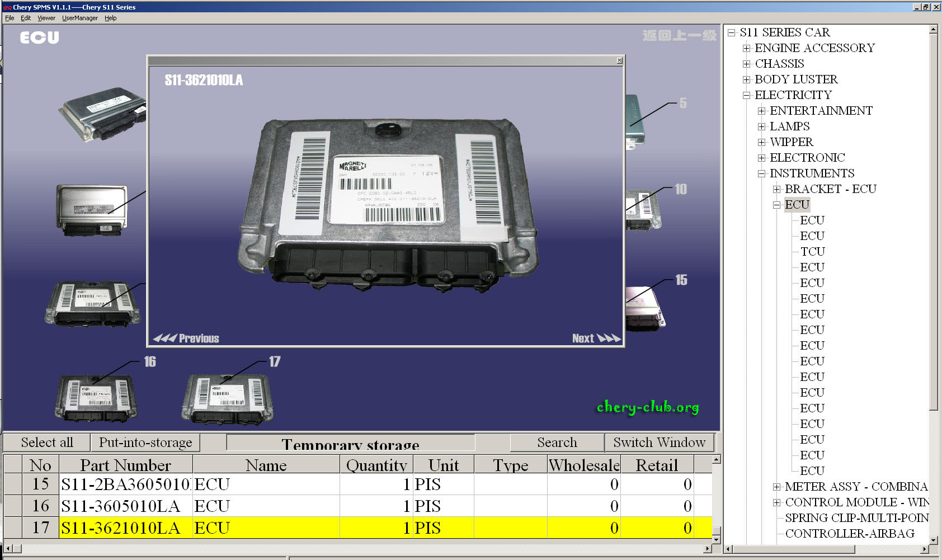Viewport: 942px width, 560px height.
Task: Click tree panel vertical scrollbar thumb
Action: (933, 222)
